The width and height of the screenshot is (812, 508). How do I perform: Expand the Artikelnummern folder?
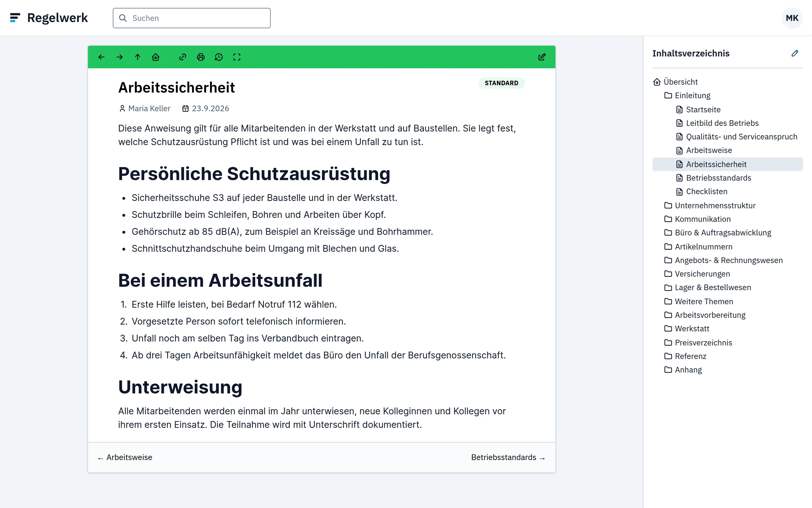(703, 247)
